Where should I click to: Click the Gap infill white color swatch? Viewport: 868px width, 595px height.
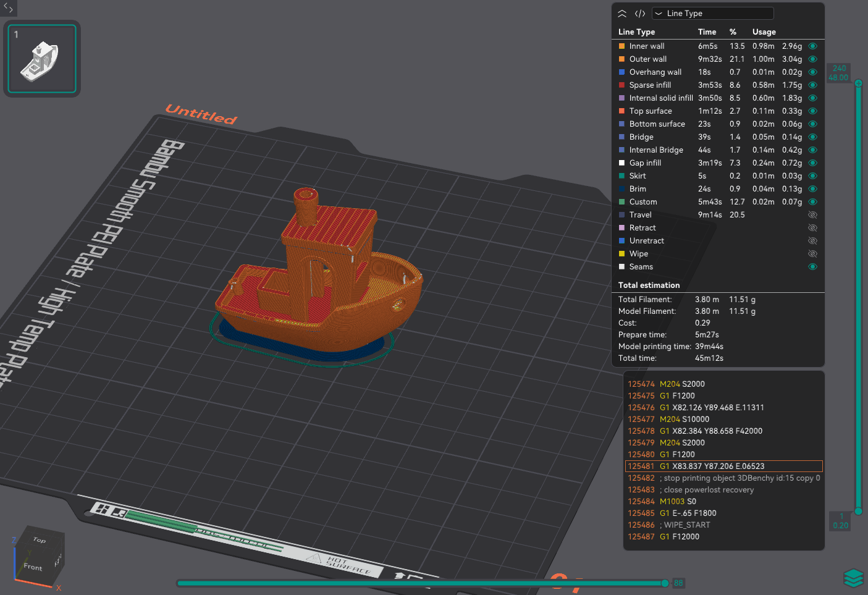tap(622, 163)
